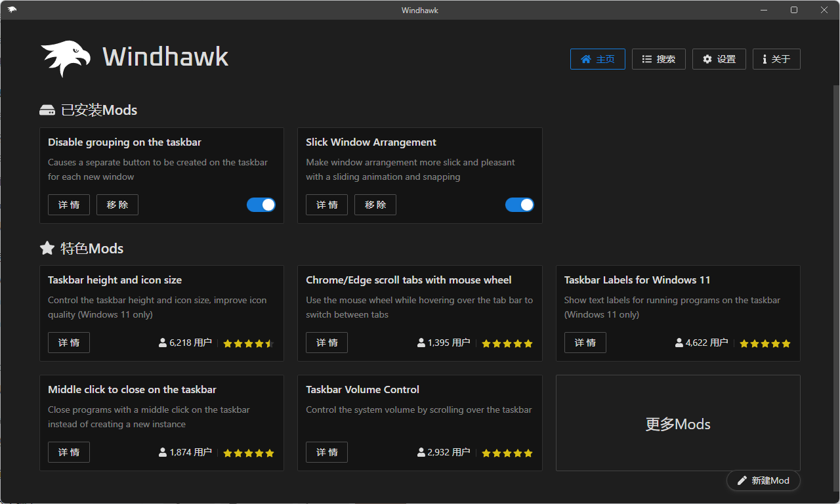Click star rating of Taskbar Volume Control

pyautogui.click(x=507, y=453)
